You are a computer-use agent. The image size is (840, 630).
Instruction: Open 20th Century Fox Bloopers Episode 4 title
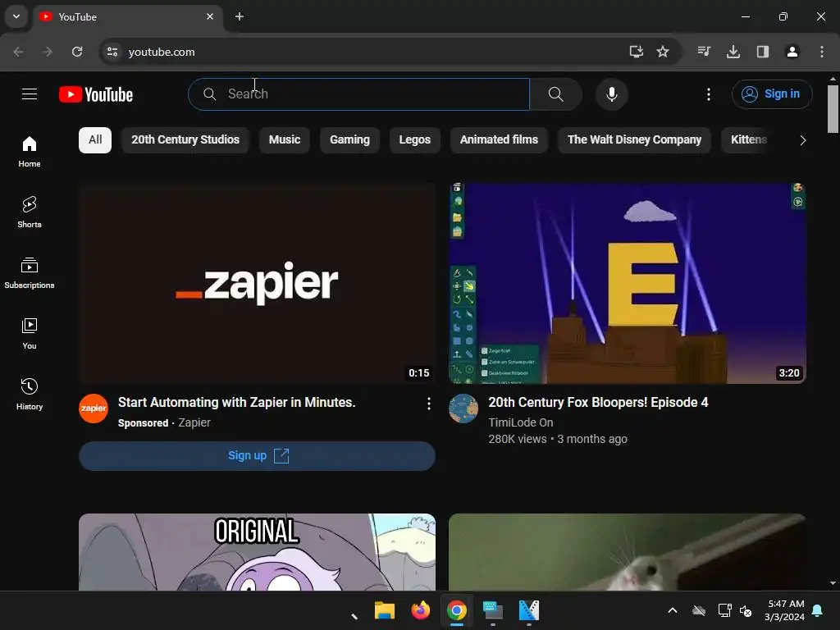click(x=598, y=402)
